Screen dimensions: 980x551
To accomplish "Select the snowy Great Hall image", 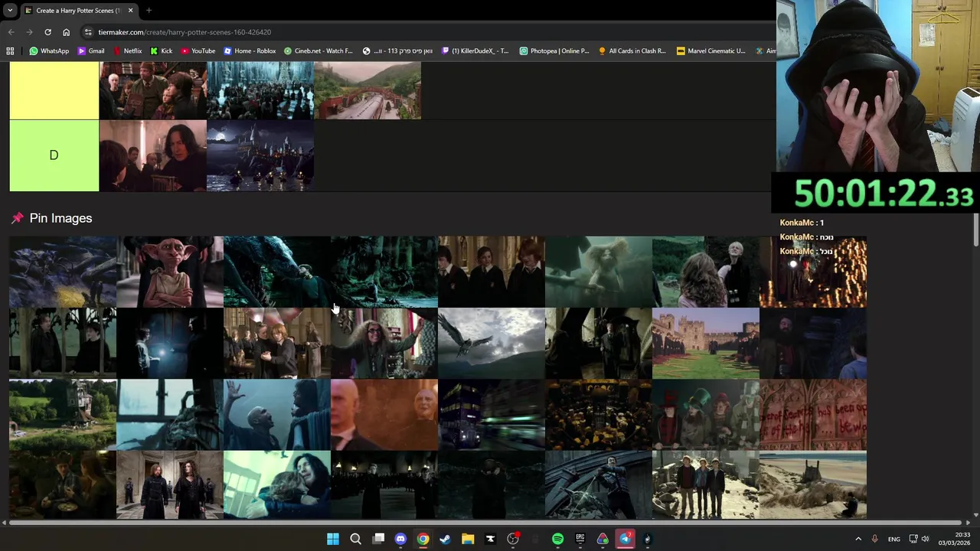I will pos(260,90).
